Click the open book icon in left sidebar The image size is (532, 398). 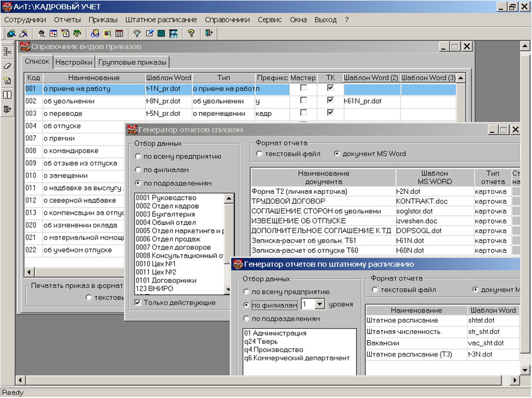tap(7, 95)
